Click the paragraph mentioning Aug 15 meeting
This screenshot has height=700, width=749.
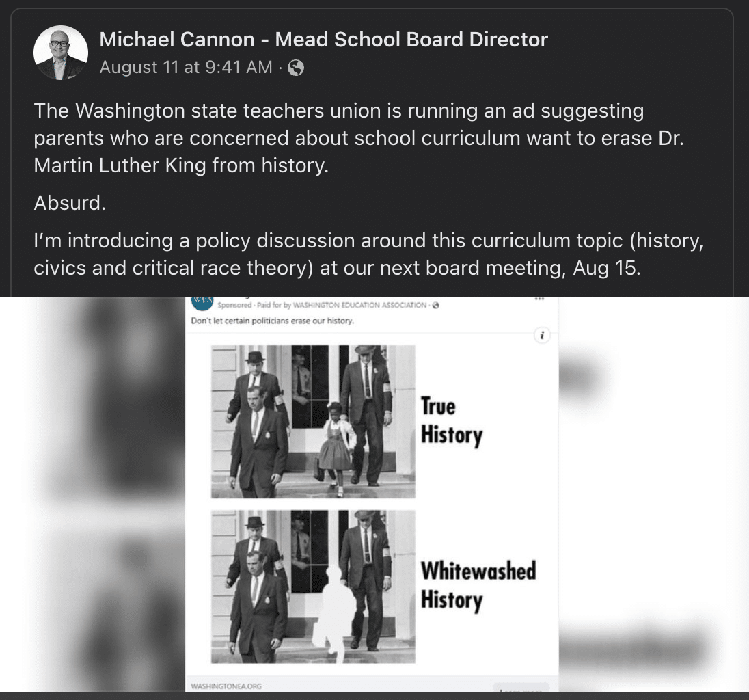pyautogui.click(x=368, y=254)
